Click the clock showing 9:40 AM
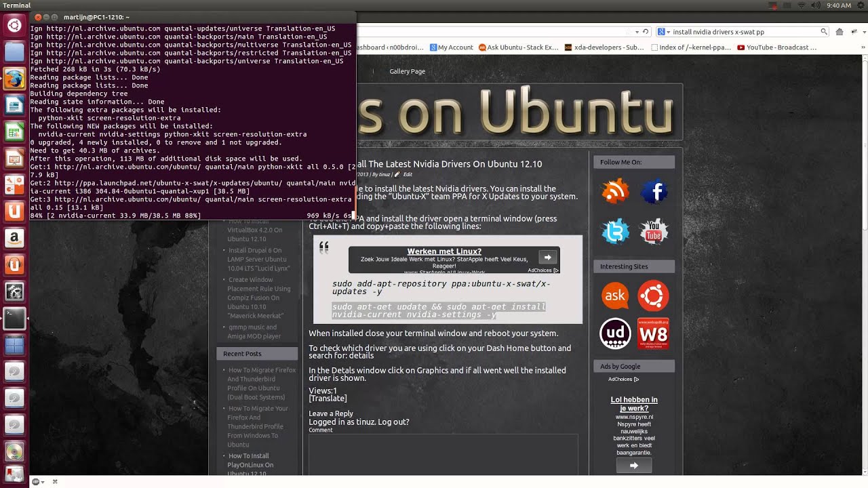 click(x=839, y=5)
